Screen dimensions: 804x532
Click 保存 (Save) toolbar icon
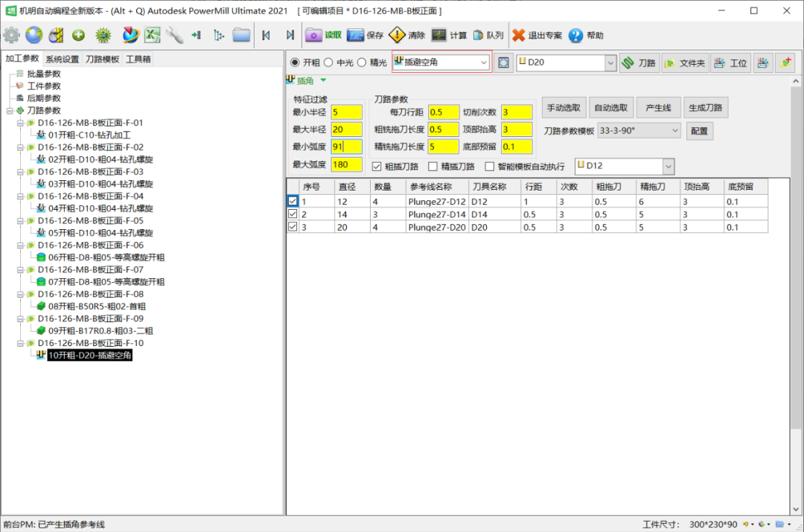365,35
